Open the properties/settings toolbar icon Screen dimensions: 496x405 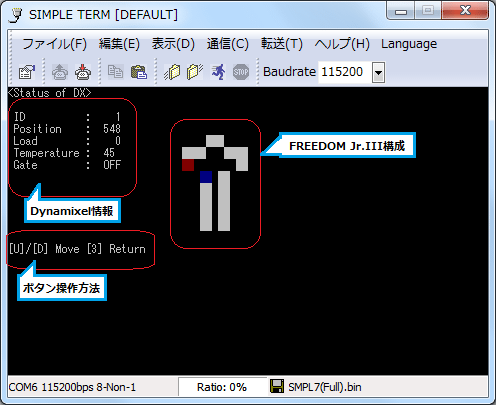27,72
